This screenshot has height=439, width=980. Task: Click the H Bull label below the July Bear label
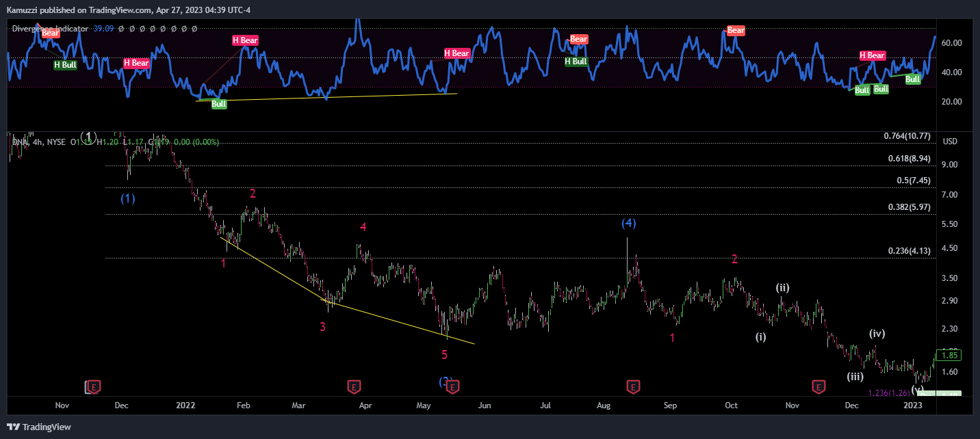click(x=576, y=62)
